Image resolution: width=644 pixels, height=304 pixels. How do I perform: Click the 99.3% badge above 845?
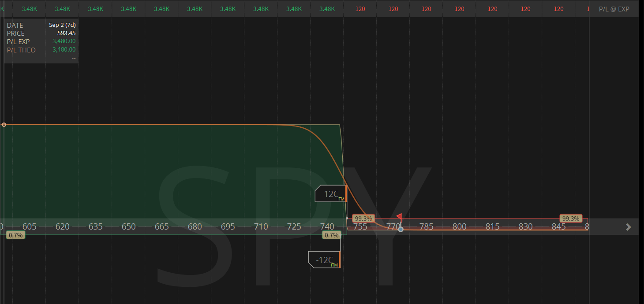(x=571, y=219)
